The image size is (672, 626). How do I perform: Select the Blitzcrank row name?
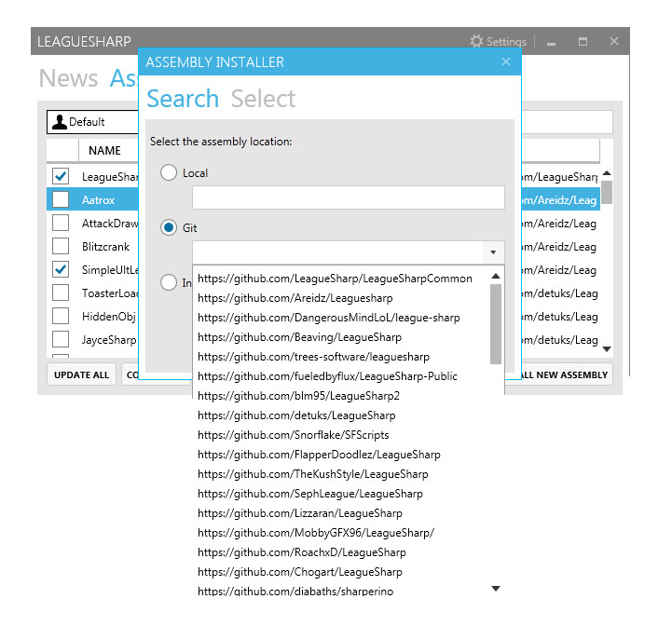click(x=105, y=246)
